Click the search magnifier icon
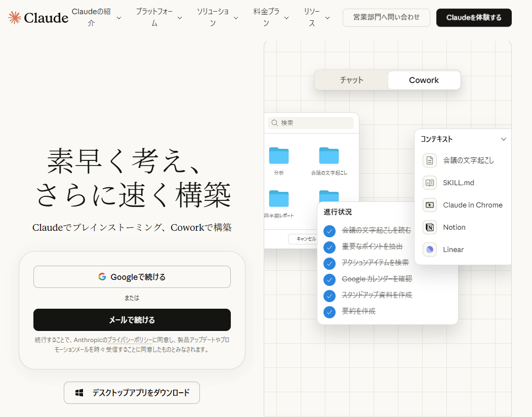The width and height of the screenshot is (532, 417). click(274, 123)
